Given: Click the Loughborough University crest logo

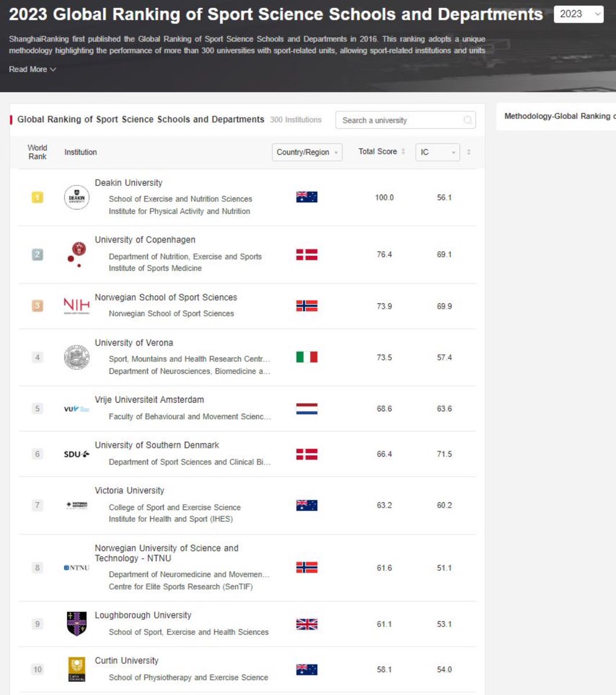Looking at the screenshot, I should click(x=76, y=624).
